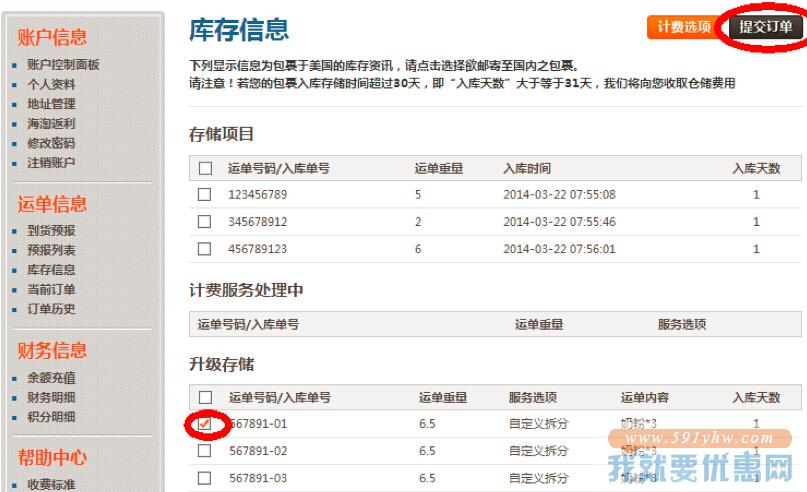Click waybill number 456789123

click(257, 249)
